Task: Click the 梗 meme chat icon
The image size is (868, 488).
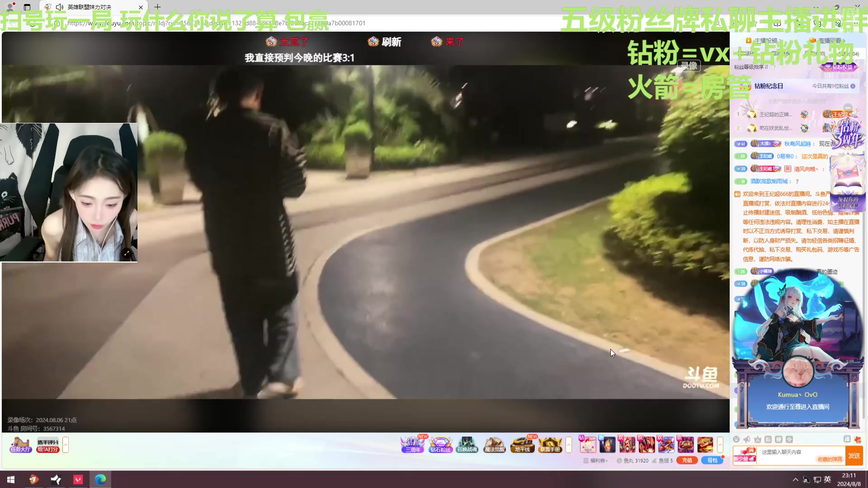Action: point(778,439)
